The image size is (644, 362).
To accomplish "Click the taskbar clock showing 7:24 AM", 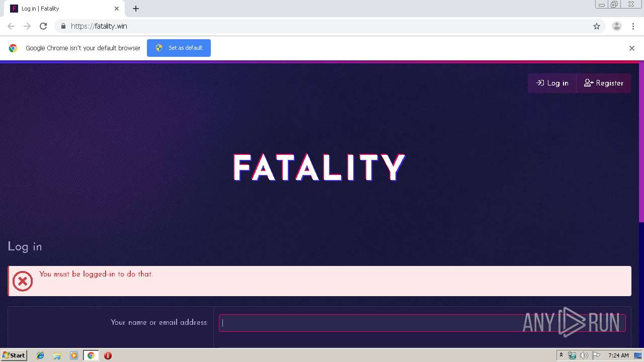I will coord(618,355).
